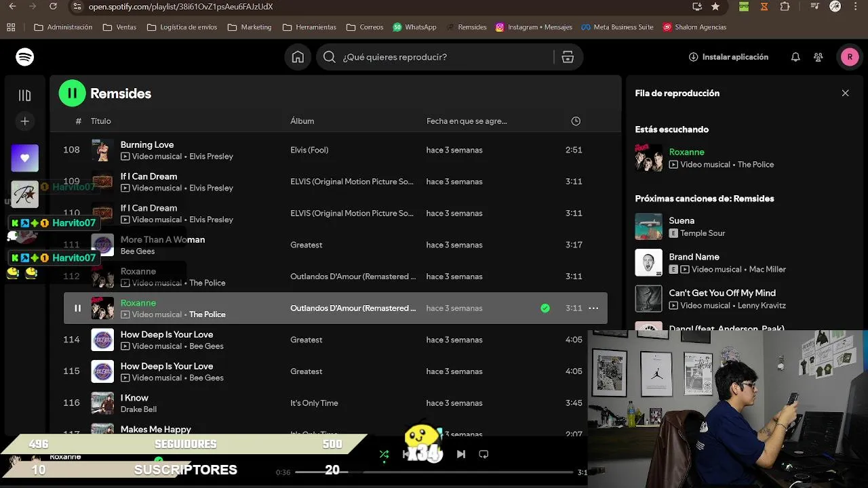Bookmark page with the star icon
The width and height of the screenshot is (868, 488).
click(715, 7)
